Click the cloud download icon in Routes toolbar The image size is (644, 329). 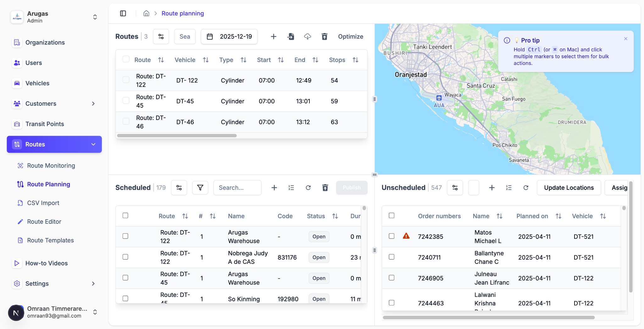tap(307, 37)
